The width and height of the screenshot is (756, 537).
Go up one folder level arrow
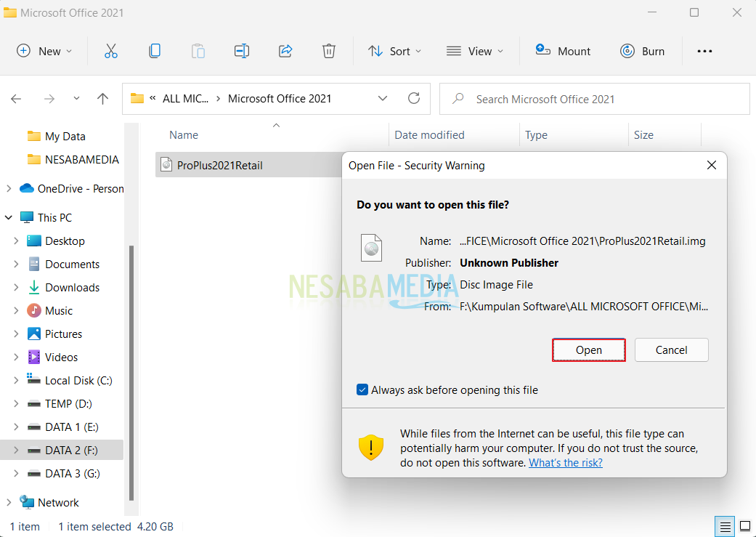(x=102, y=99)
